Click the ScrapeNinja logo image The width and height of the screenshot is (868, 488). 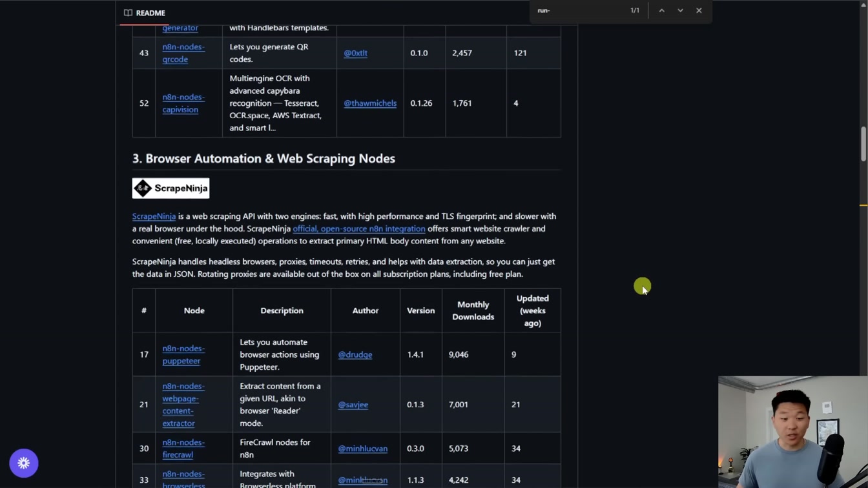tap(170, 188)
